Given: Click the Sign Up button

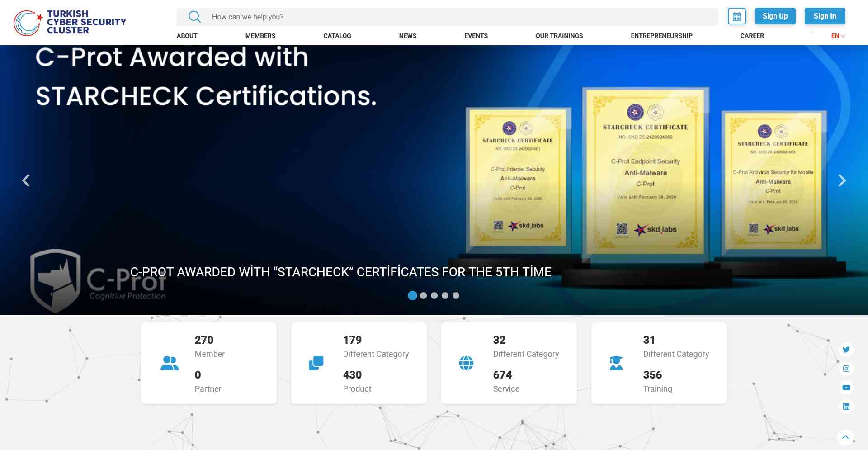Looking at the screenshot, I should [775, 16].
